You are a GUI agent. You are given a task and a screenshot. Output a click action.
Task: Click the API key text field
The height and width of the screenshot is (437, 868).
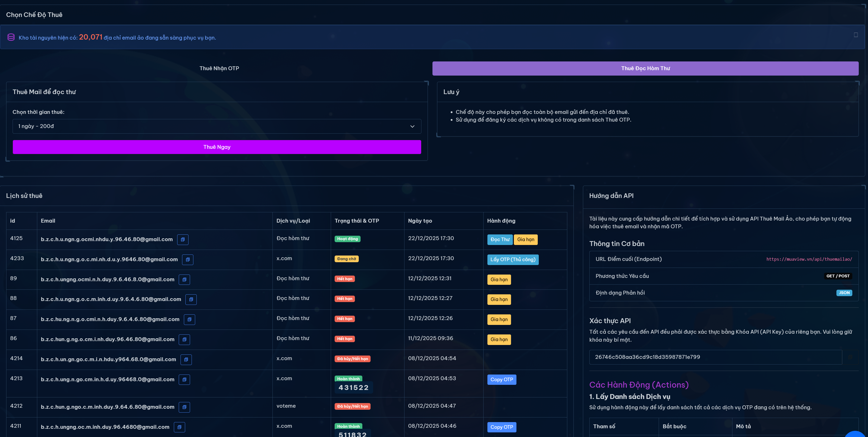point(715,357)
